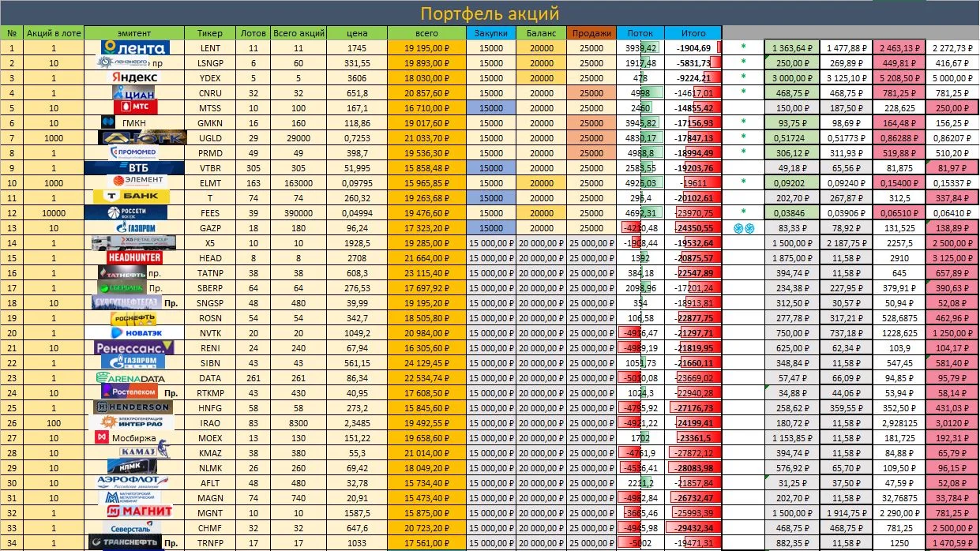Click the ВТБ bank logo
Viewport: 980px width, 551px height.
click(x=134, y=167)
